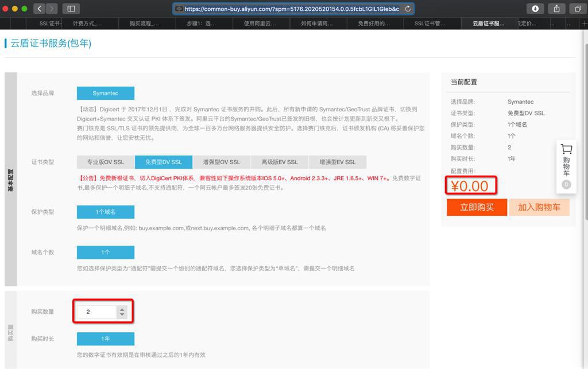The image size is (588, 369).
Task: Click the 基本配置 vertical section label
Action: pyautogui.click(x=10, y=180)
